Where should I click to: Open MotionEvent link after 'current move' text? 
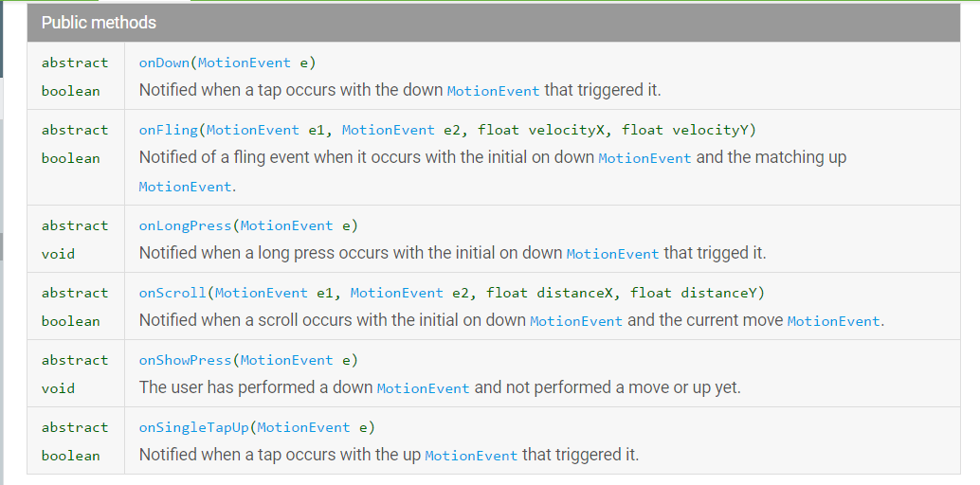tap(834, 321)
